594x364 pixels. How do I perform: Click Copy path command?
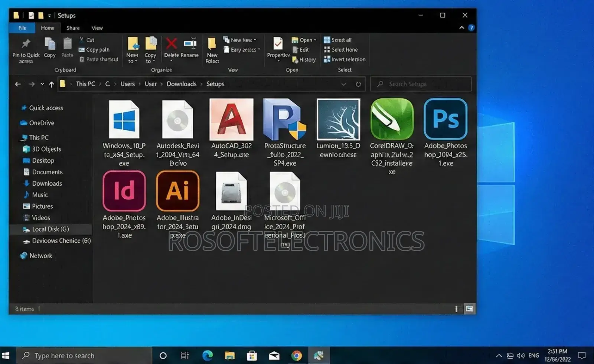click(94, 49)
